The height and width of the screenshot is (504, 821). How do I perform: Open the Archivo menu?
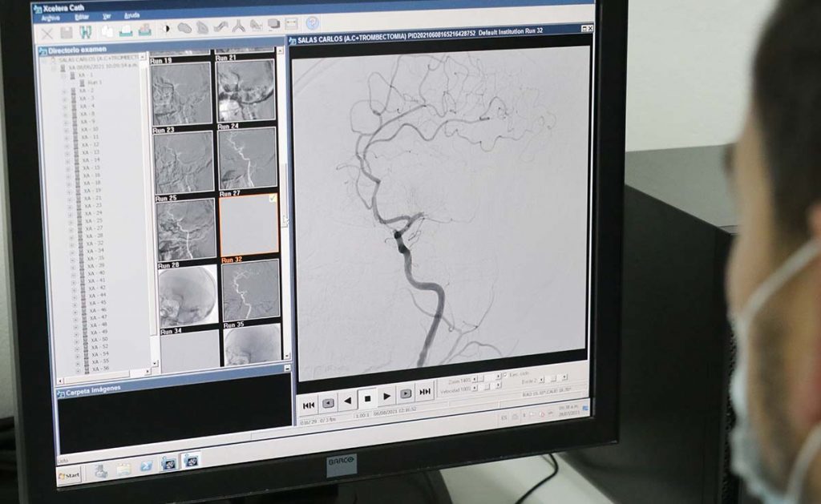(51, 18)
